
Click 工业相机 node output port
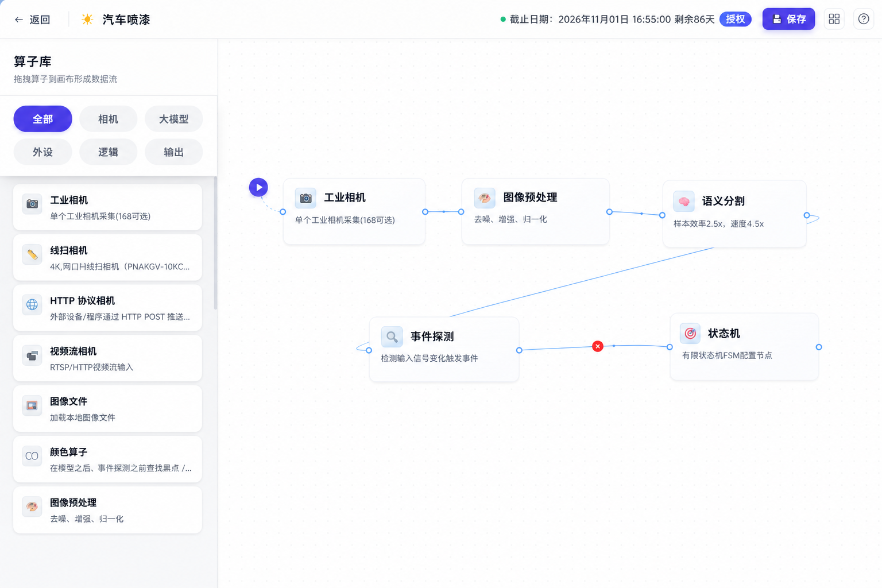coord(425,212)
